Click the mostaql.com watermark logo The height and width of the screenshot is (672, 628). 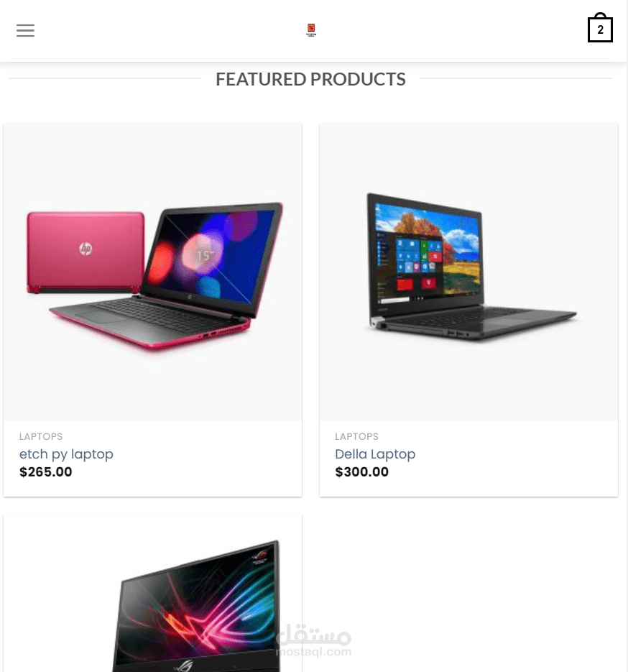click(314, 641)
